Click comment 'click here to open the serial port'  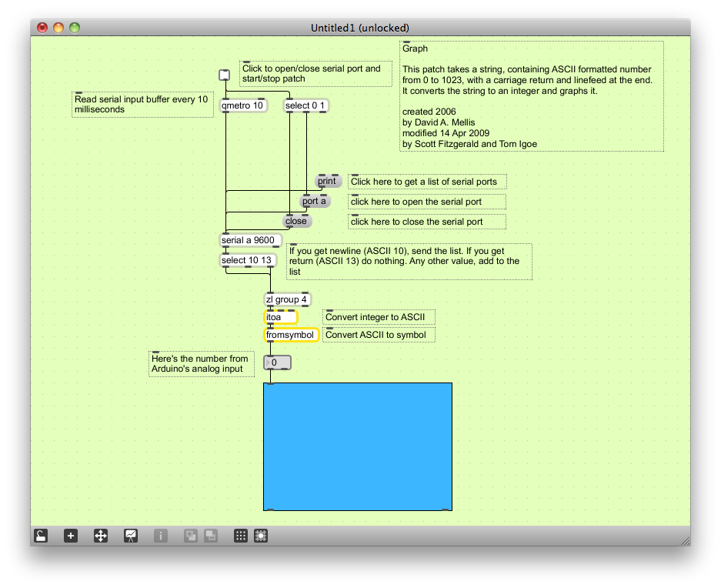427,202
